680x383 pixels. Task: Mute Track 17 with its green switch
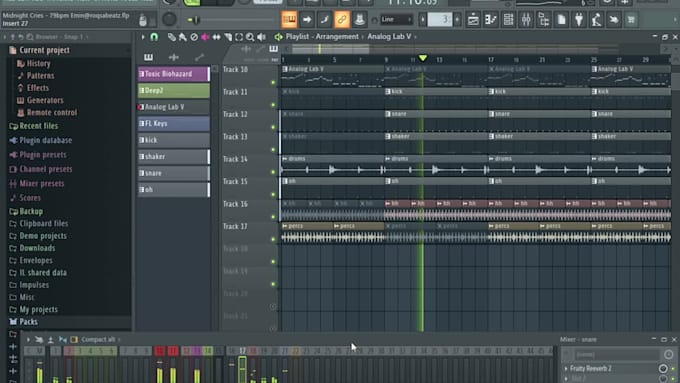pyautogui.click(x=273, y=239)
